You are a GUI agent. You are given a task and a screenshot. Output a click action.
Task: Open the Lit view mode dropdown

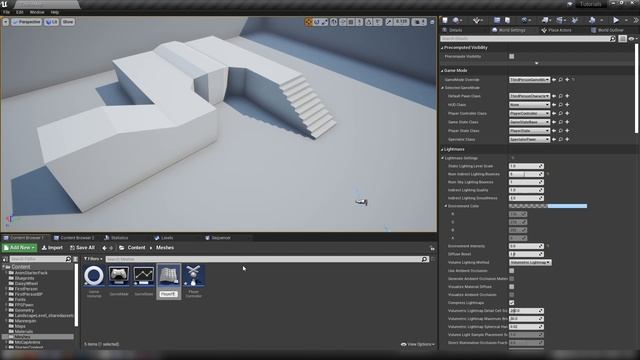(51, 22)
